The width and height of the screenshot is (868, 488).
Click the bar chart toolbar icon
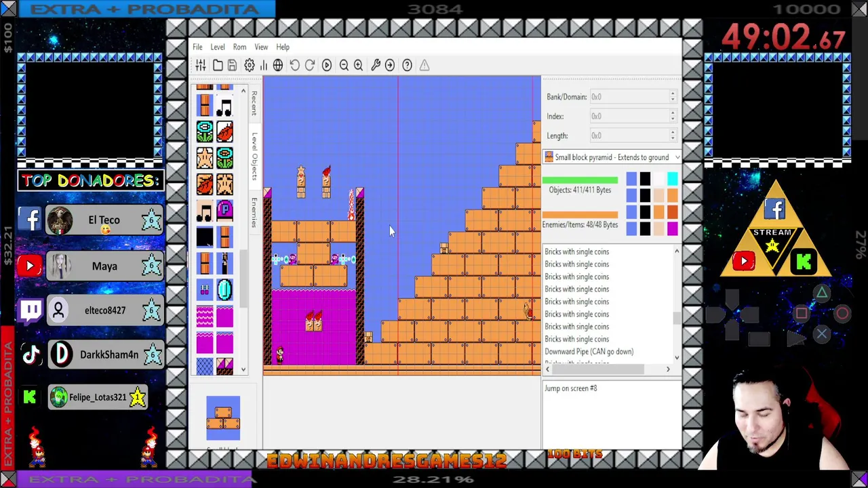pos(263,65)
